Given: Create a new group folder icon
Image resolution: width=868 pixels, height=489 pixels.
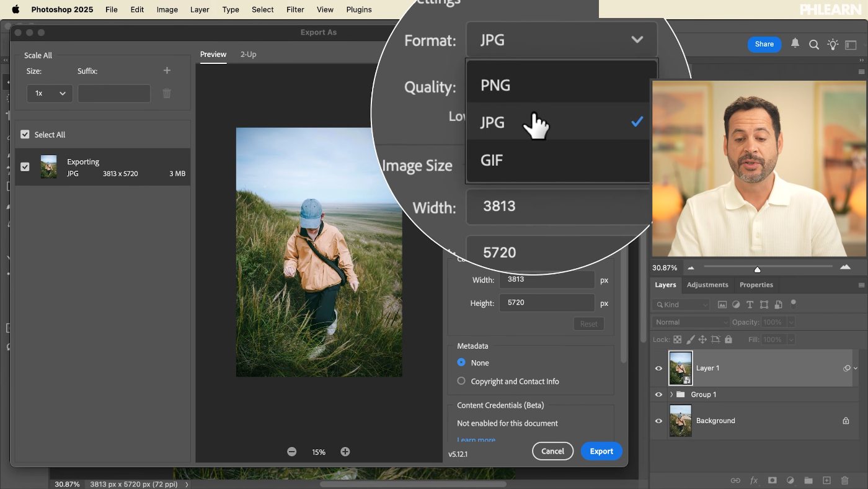Looking at the screenshot, I should (x=808, y=480).
